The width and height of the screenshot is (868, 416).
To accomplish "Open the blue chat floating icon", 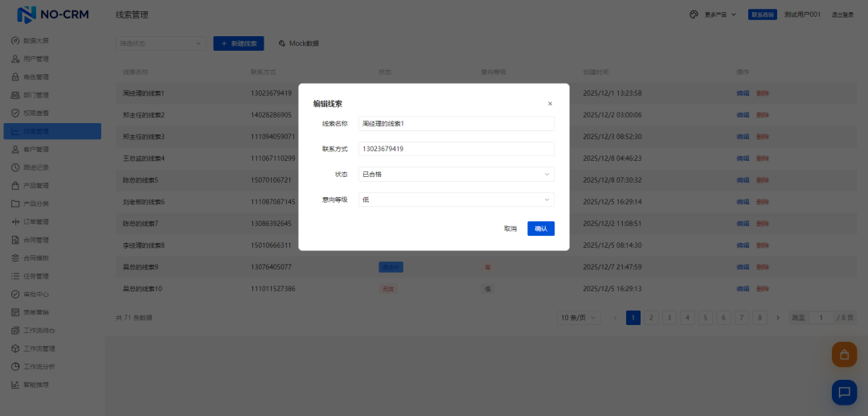I will [844, 392].
